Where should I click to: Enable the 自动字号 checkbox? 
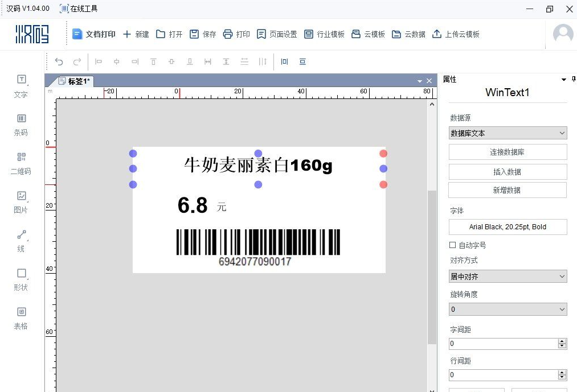pyautogui.click(x=453, y=245)
